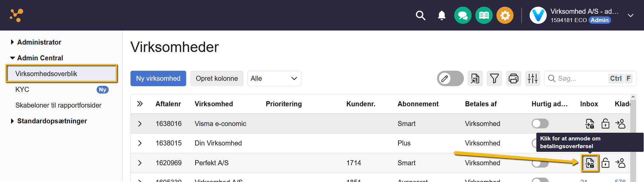Click the Opret kolonne button
This screenshot has width=644, height=182.
click(x=217, y=78)
